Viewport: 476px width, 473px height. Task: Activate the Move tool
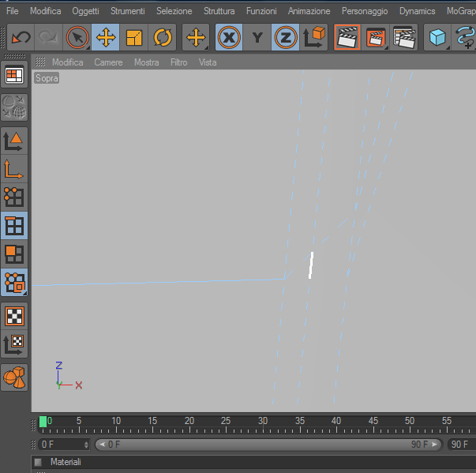(x=105, y=38)
